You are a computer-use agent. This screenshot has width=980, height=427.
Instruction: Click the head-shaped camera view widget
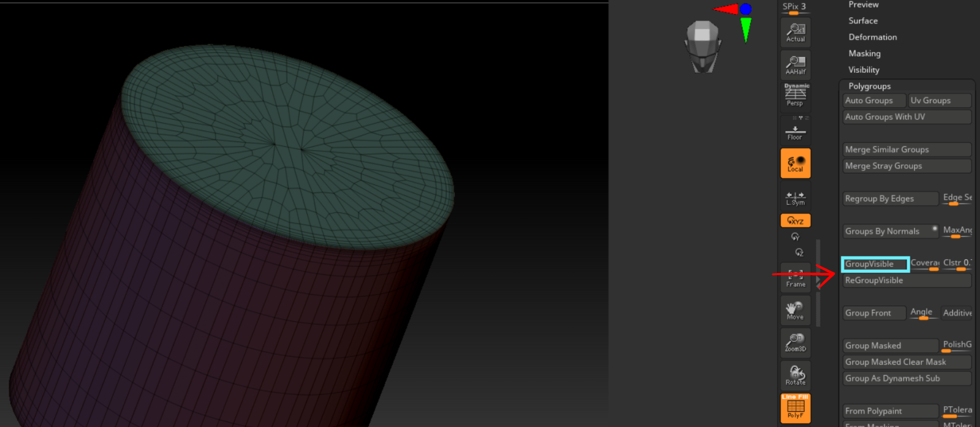702,46
